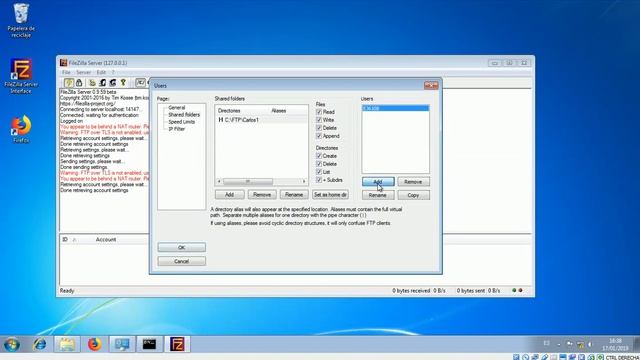Launch Internet Explorer from the taskbar
This screenshot has width=640, height=360.
(x=40, y=344)
